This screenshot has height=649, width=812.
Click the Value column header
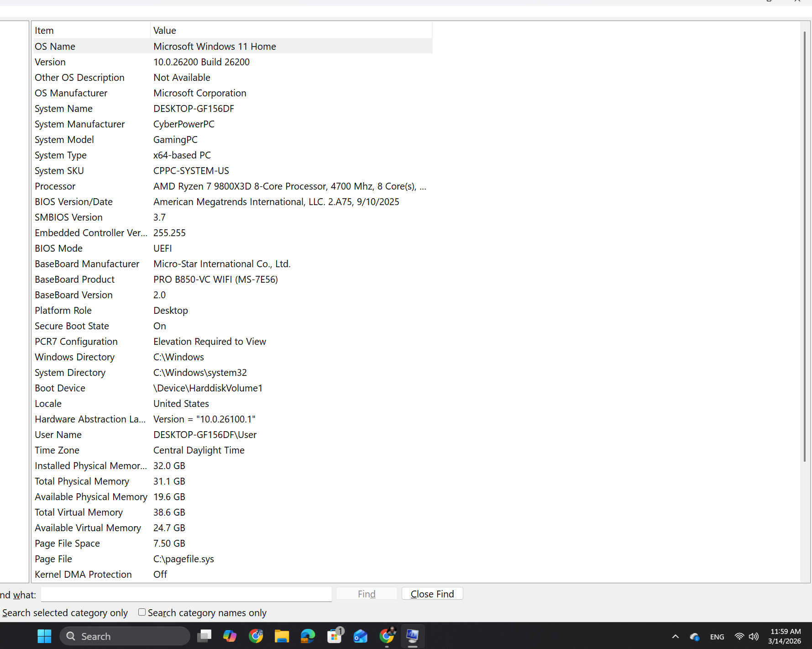coord(291,31)
